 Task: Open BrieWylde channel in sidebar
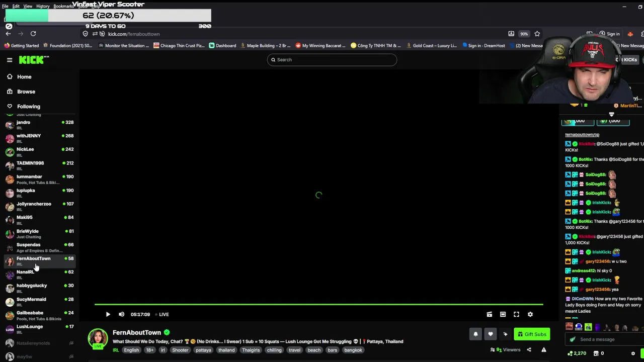(39, 234)
